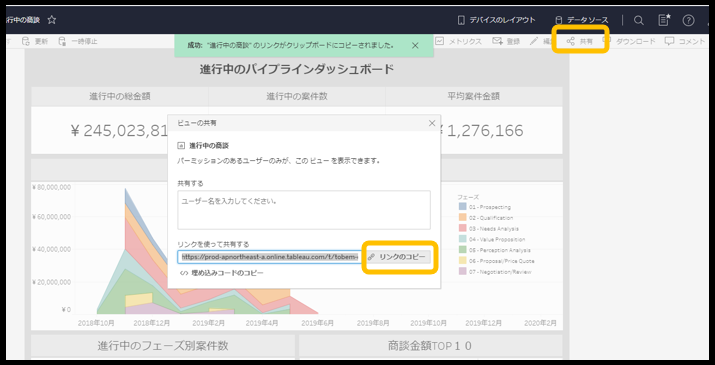Click the search magnifier icon
The height and width of the screenshot is (365, 715).
pos(639,20)
